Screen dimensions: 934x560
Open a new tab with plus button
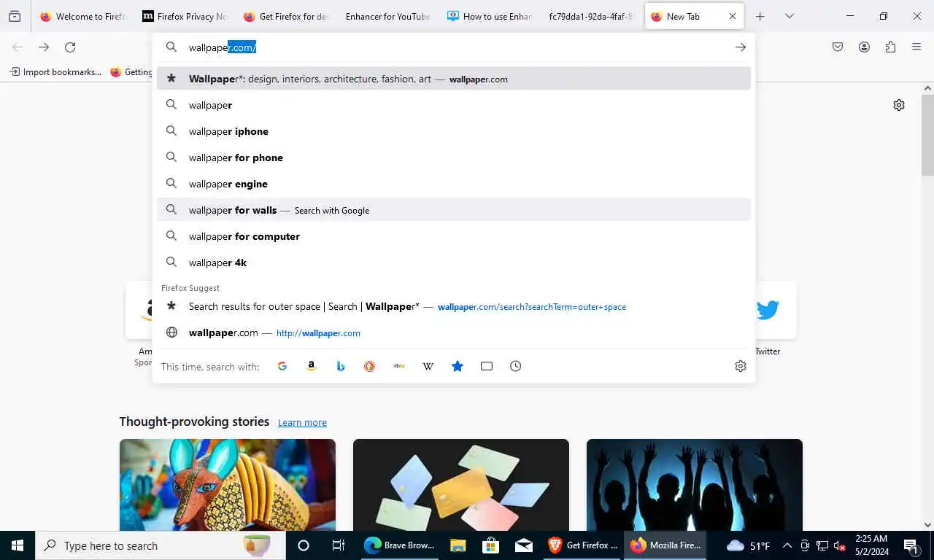(x=760, y=16)
